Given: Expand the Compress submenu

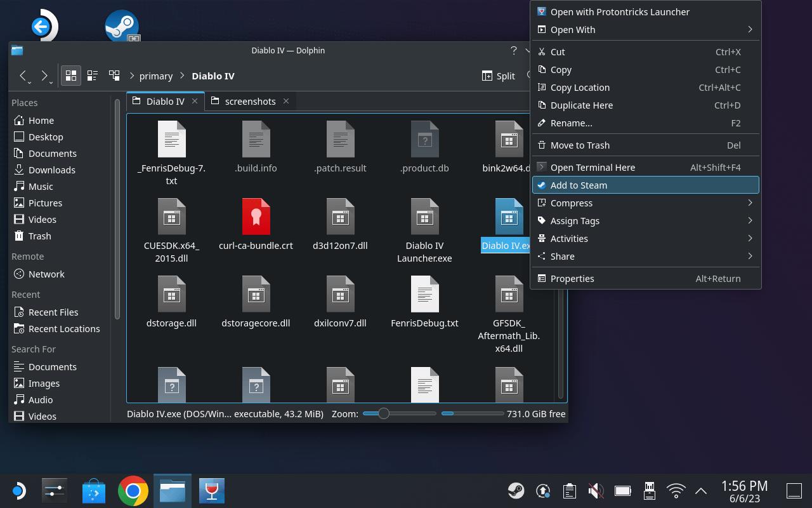Looking at the screenshot, I should (645, 203).
